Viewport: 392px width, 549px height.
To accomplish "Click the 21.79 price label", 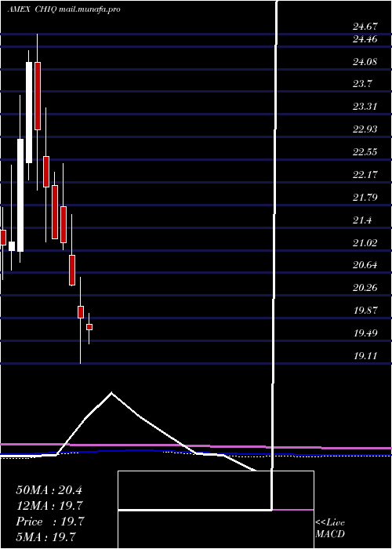I will [x=365, y=198].
